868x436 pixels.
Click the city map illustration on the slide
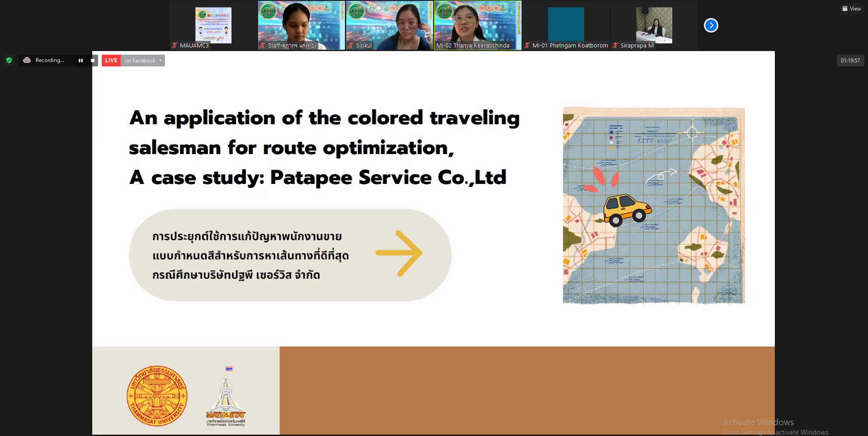tap(654, 206)
